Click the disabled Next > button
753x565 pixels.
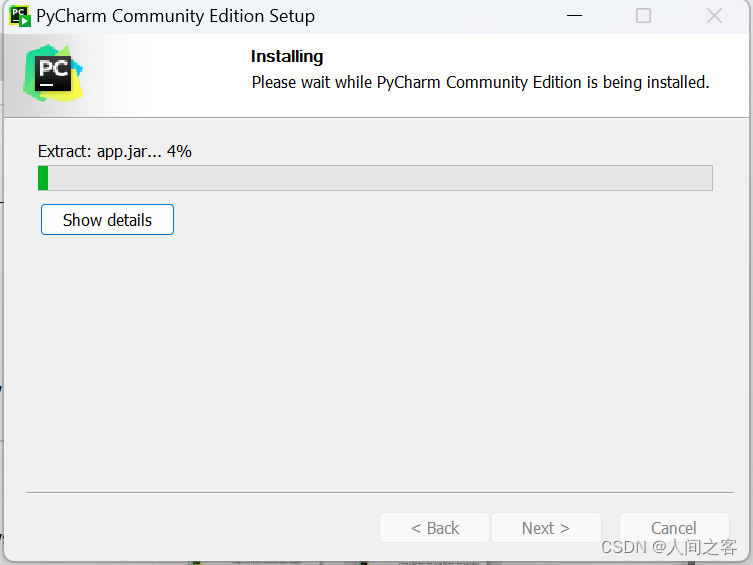pos(546,528)
